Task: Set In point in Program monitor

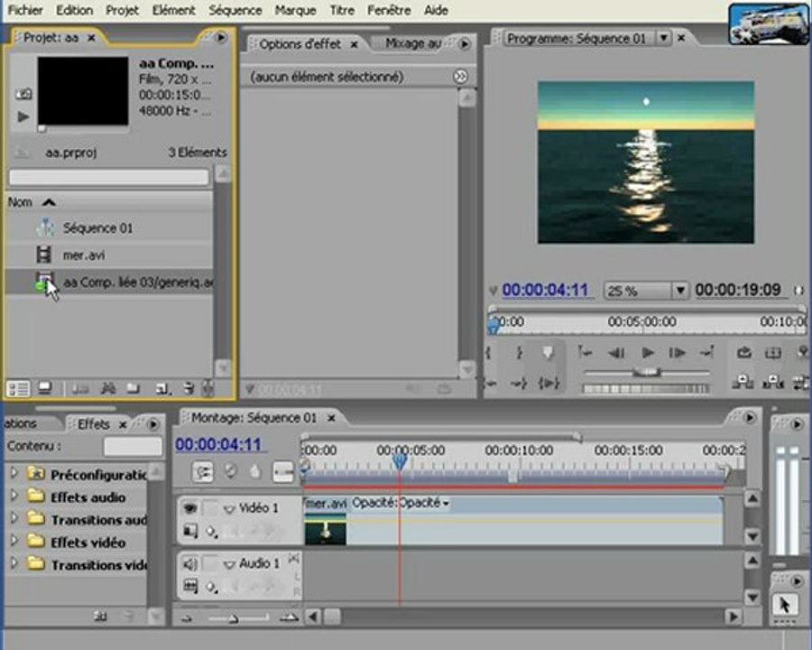Action: (489, 353)
